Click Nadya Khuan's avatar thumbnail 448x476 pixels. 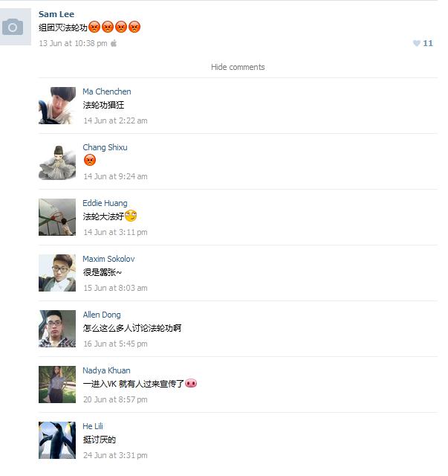click(x=57, y=385)
